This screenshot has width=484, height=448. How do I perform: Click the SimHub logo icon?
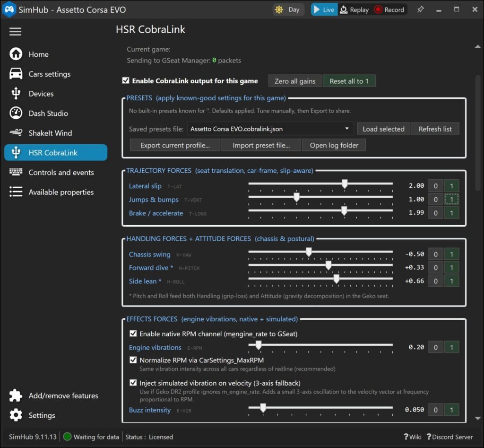click(x=9, y=9)
